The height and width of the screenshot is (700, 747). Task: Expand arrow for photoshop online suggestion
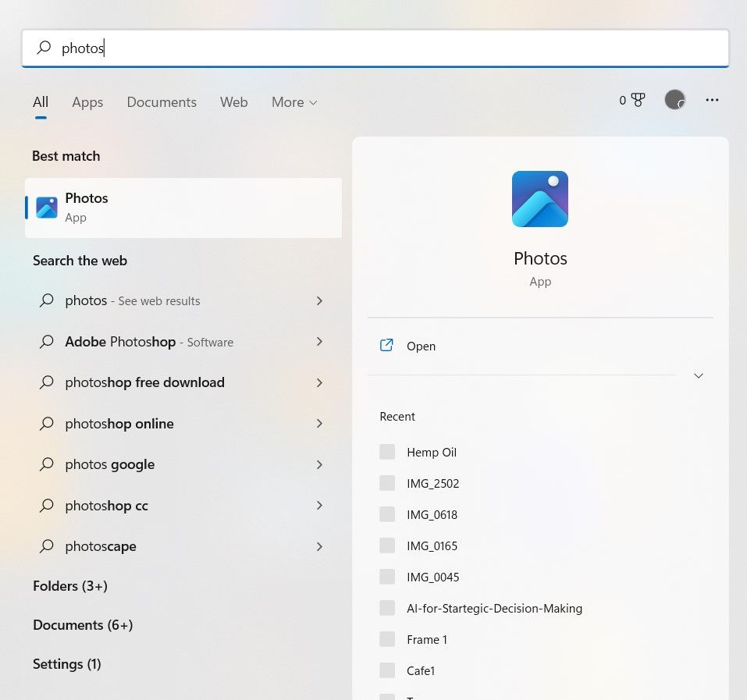pyautogui.click(x=319, y=423)
